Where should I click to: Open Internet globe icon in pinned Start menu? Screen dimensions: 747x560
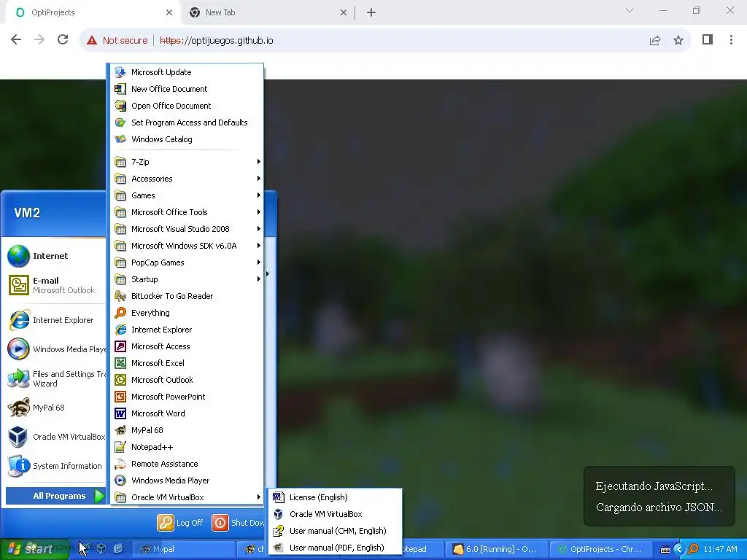[18, 256]
